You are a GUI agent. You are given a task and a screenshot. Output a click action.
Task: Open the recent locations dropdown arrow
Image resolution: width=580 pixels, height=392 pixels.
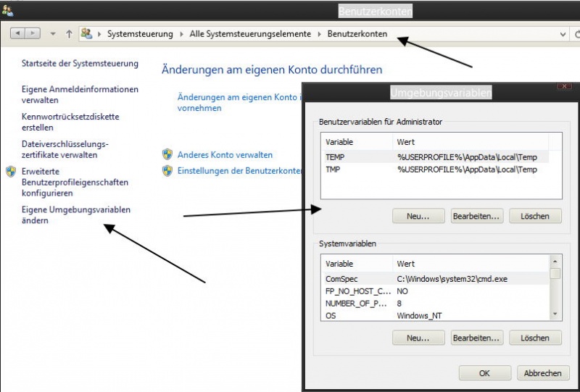[53, 34]
